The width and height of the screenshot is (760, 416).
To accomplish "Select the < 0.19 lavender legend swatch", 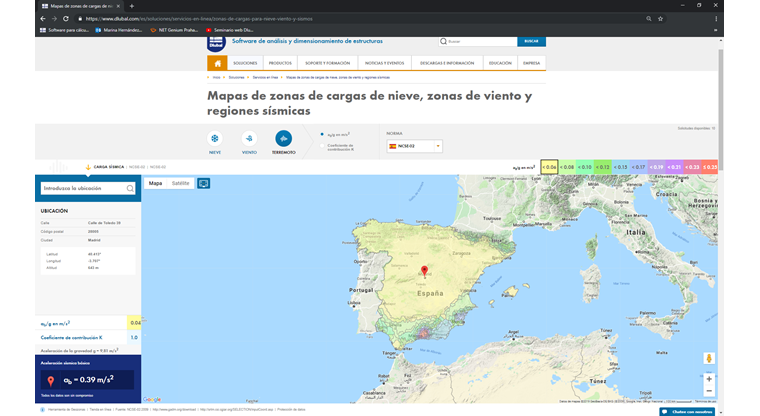I will 656,167.
